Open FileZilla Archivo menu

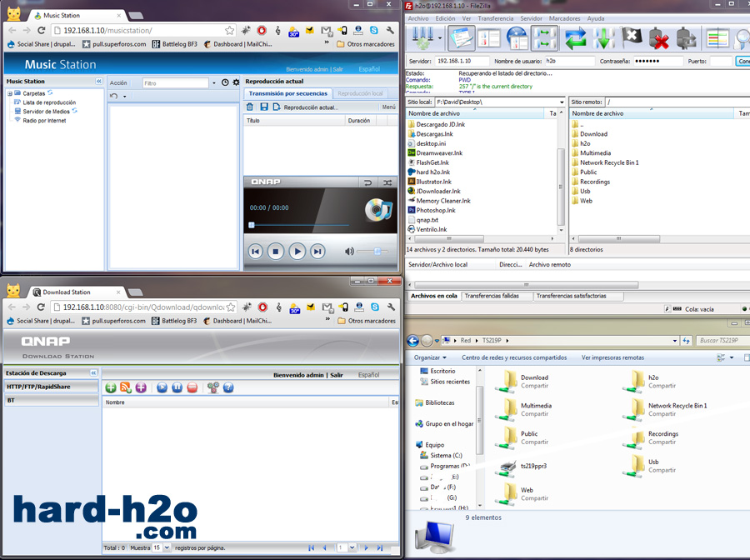click(x=418, y=18)
